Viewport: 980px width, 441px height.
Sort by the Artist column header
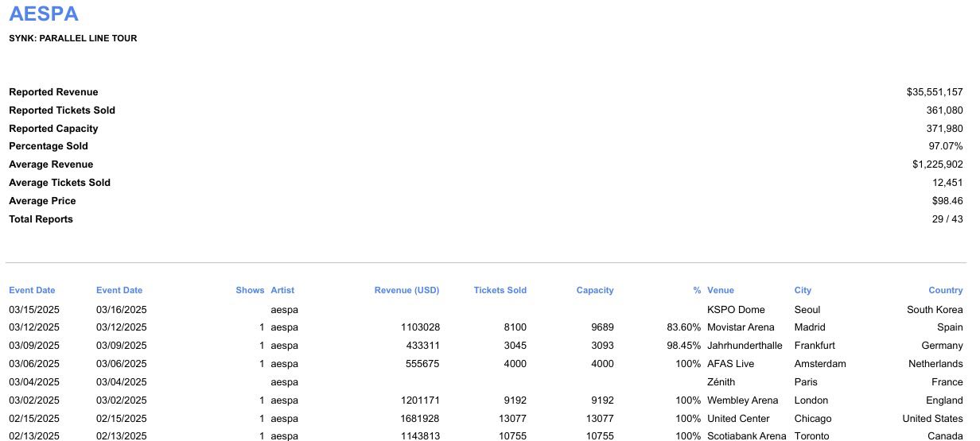pyautogui.click(x=282, y=290)
